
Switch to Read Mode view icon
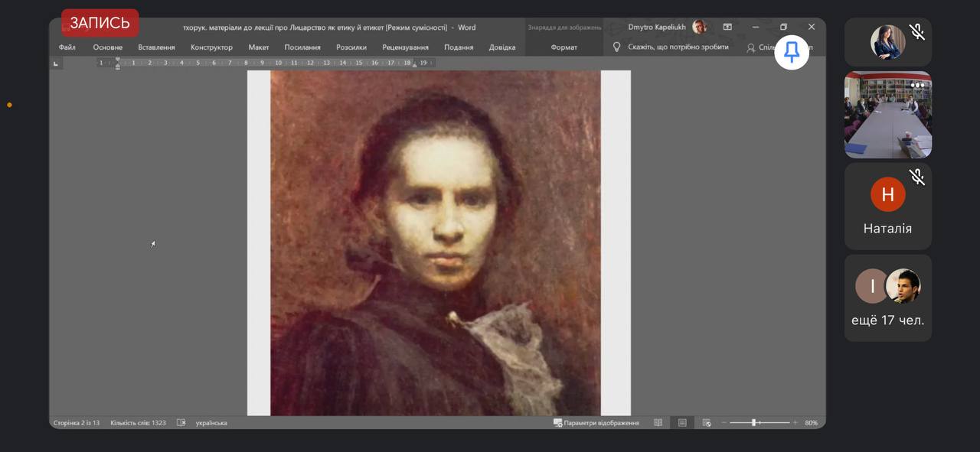tap(658, 423)
